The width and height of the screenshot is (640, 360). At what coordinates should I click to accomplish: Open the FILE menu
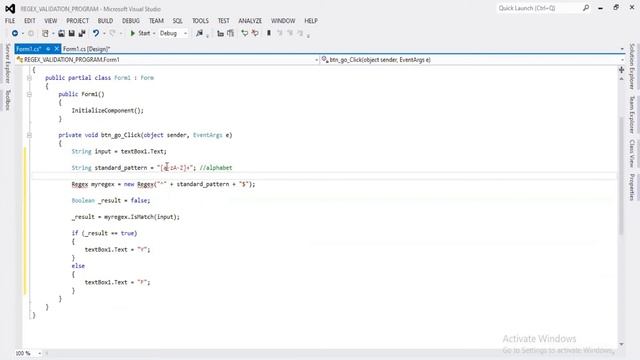[x=10, y=20]
